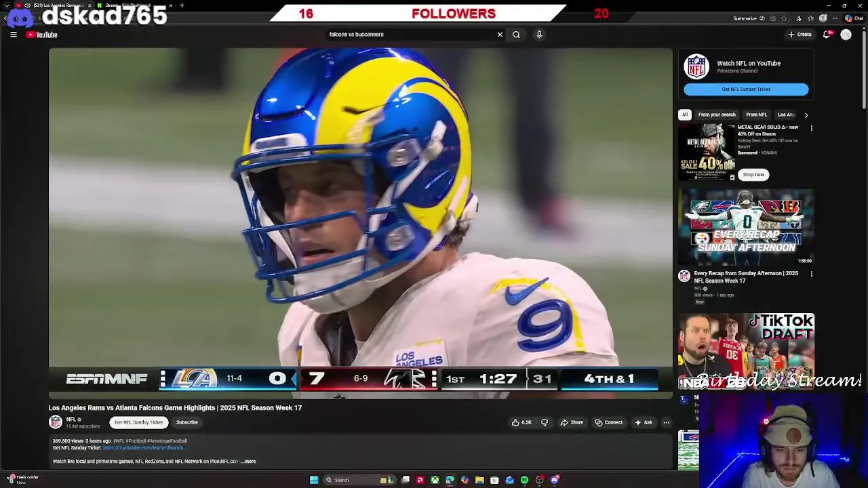Open the Every Recap from Sunday Afternoon title
The image size is (868, 488).
coord(746,277)
